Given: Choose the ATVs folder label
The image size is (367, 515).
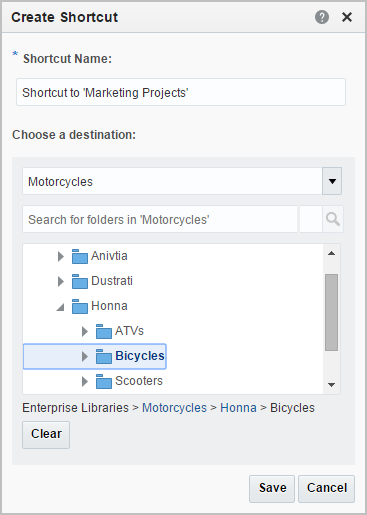Looking at the screenshot, I should pyautogui.click(x=129, y=331).
